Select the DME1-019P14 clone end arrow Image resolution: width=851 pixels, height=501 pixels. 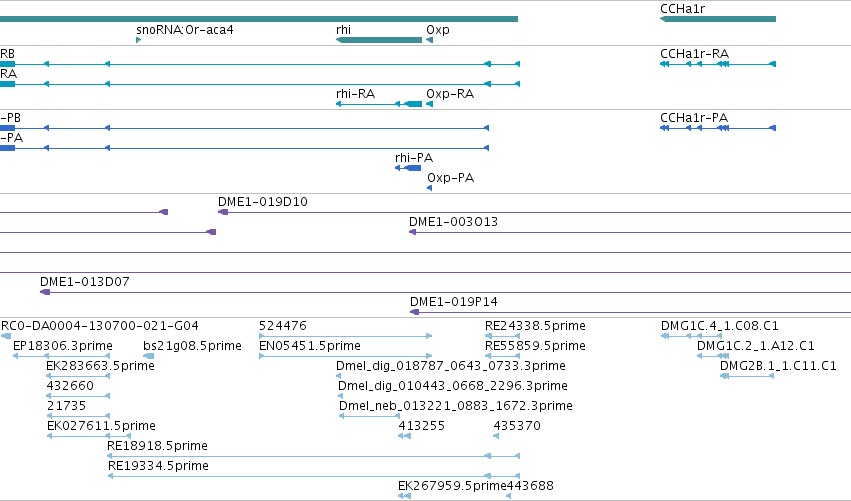pyautogui.click(x=414, y=312)
